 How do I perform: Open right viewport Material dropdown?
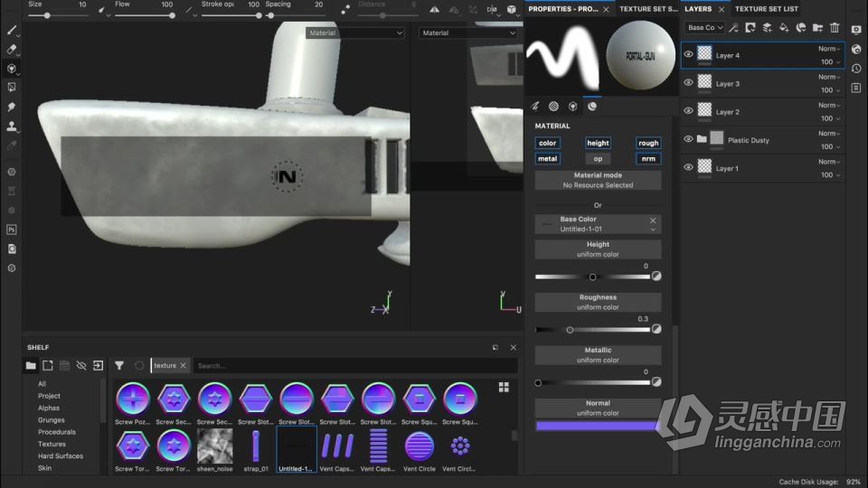[468, 33]
